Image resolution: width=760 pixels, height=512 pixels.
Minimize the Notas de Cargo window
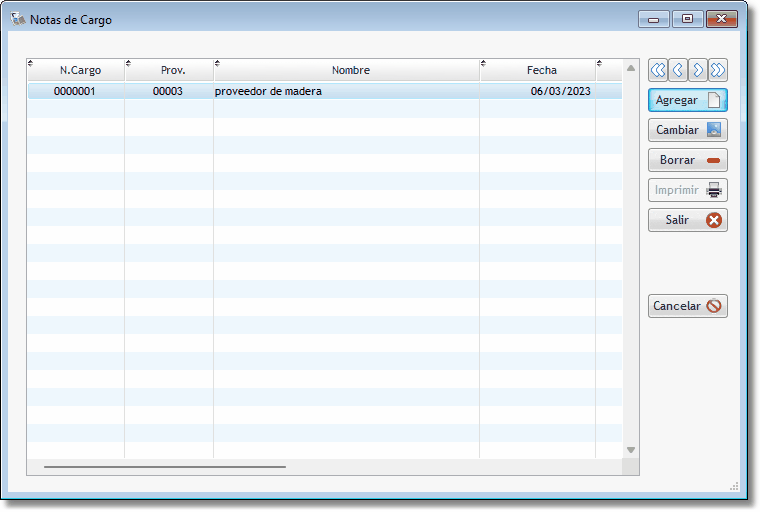(x=653, y=19)
